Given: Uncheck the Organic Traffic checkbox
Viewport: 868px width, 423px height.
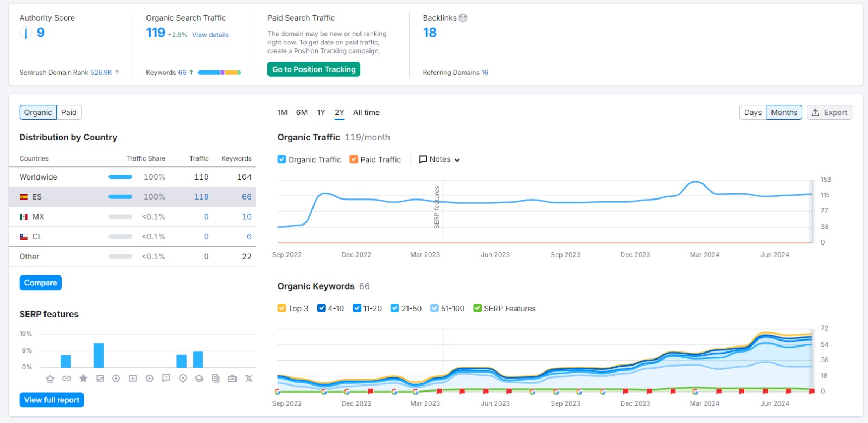Looking at the screenshot, I should point(282,159).
